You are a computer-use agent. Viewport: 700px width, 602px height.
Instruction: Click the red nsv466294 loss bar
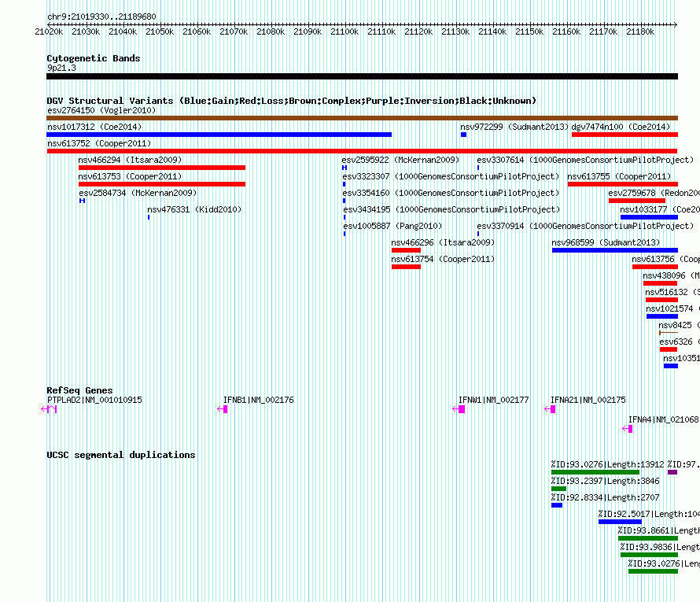(x=162, y=168)
